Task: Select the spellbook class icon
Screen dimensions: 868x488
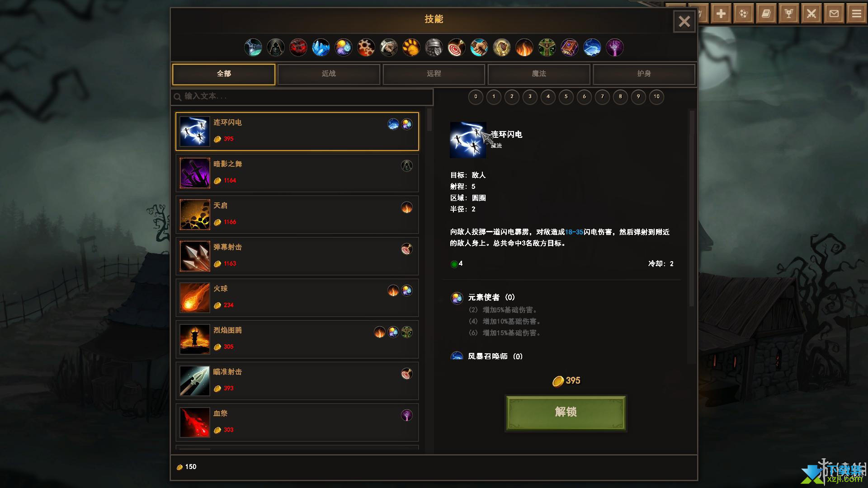Action: 570,47
